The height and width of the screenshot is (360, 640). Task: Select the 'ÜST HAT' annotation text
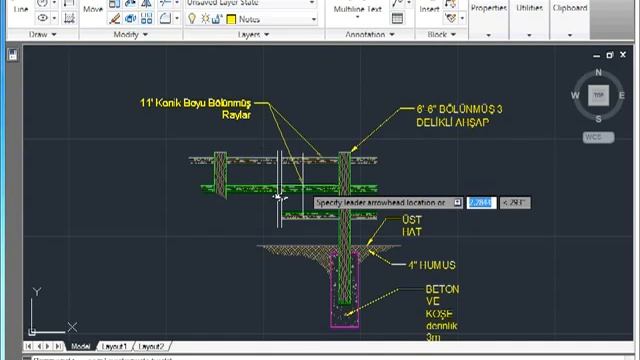click(x=412, y=226)
